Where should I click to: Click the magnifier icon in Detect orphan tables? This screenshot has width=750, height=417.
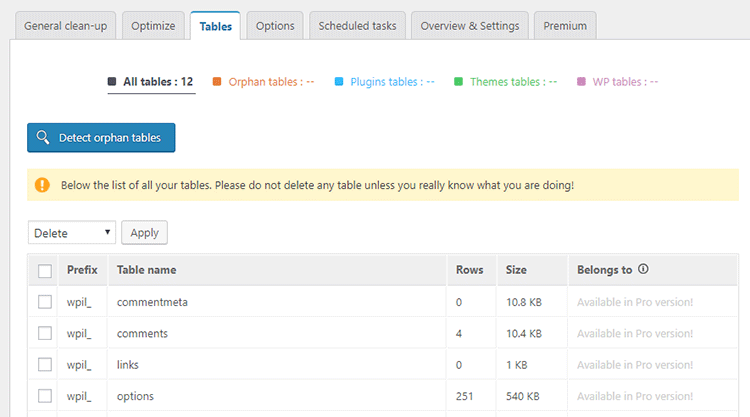point(43,137)
